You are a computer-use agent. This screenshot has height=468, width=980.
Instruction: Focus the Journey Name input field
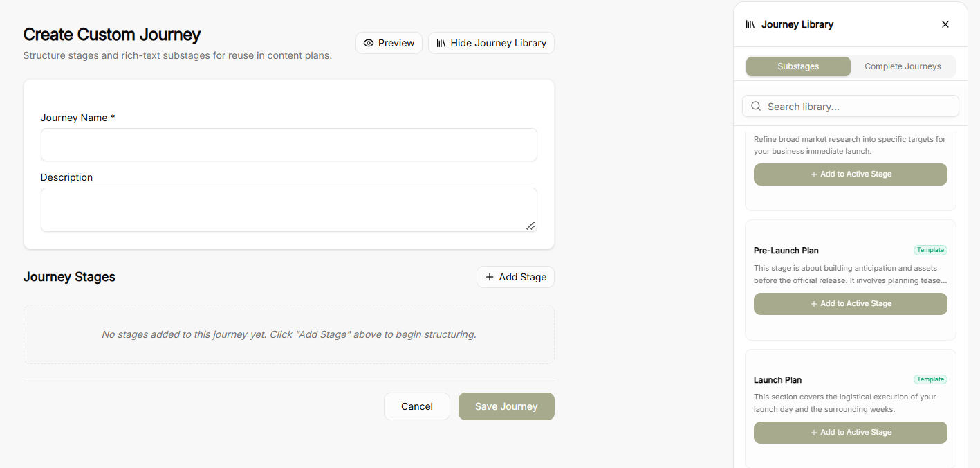289,145
